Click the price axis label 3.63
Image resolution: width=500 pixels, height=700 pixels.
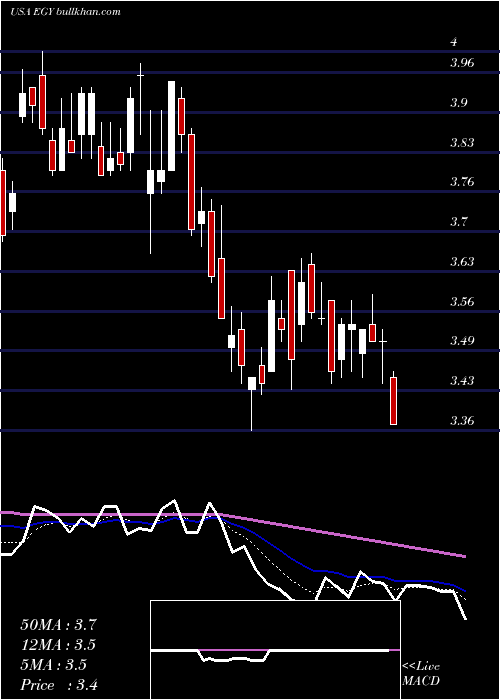(x=462, y=261)
